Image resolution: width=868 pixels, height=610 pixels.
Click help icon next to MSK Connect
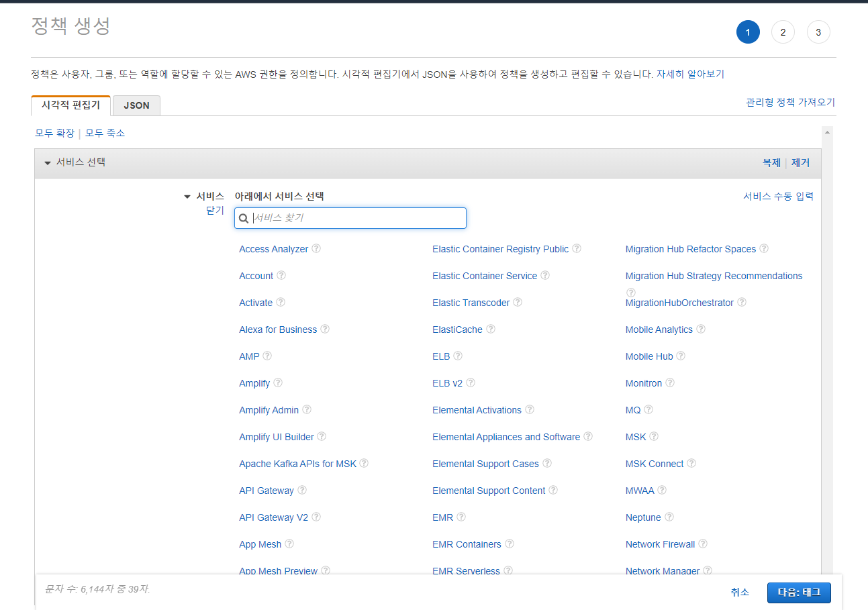(691, 463)
